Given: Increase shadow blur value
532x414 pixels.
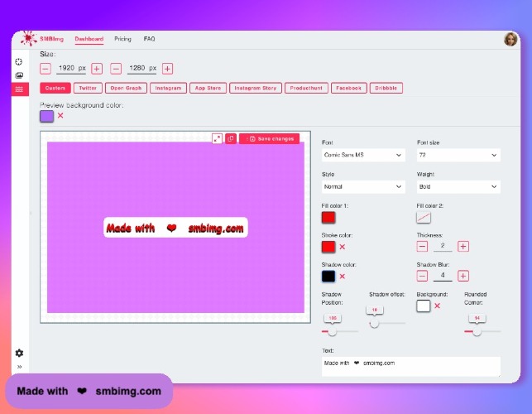Looking at the screenshot, I should coord(463,276).
